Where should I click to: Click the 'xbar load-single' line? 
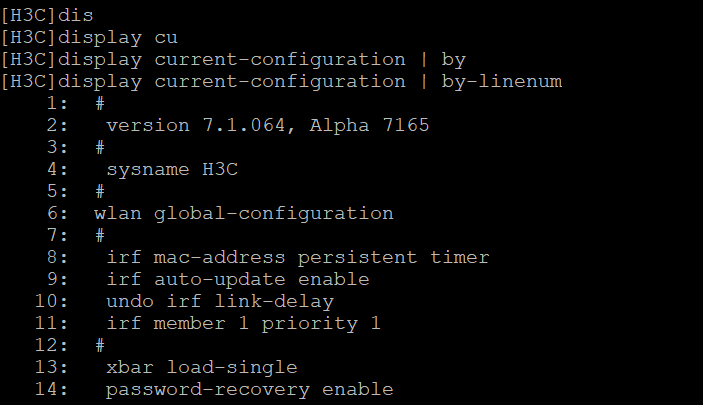[x=201, y=367]
